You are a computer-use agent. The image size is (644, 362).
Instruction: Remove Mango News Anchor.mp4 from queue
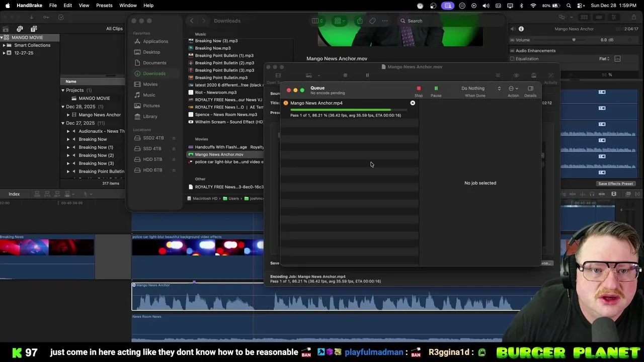[413, 103]
